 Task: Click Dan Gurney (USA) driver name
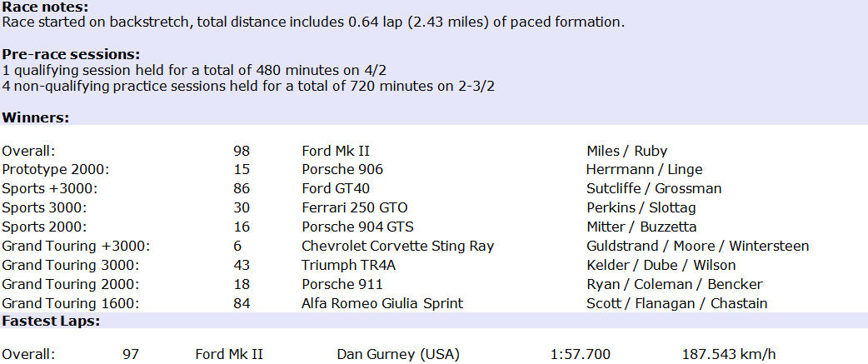pyautogui.click(x=398, y=355)
